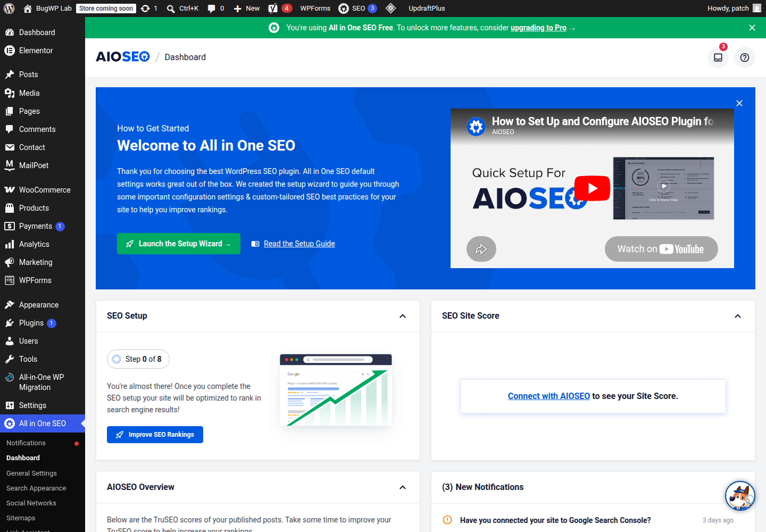This screenshot has height=532, width=766.
Task: Click the SEO rankings chart illustration
Action: pyautogui.click(x=336, y=390)
